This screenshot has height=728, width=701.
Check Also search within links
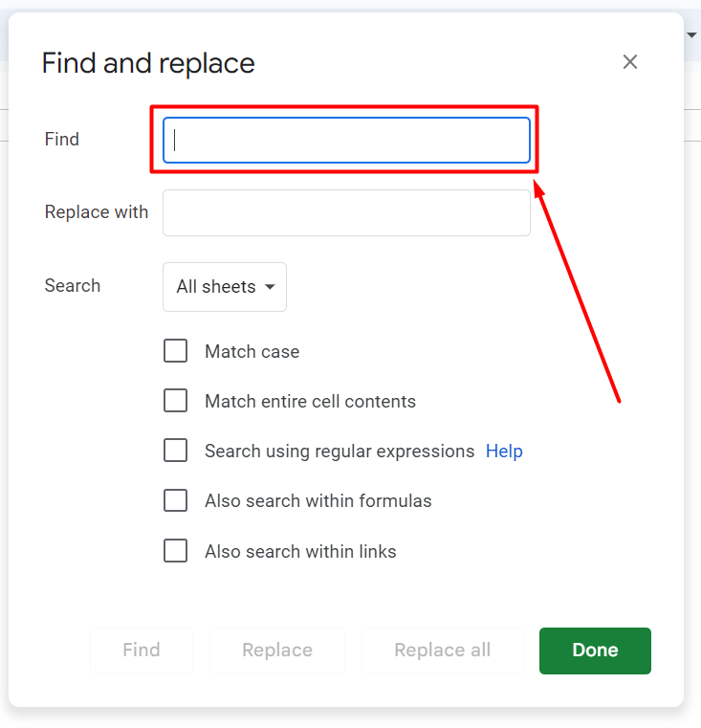[175, 550]
